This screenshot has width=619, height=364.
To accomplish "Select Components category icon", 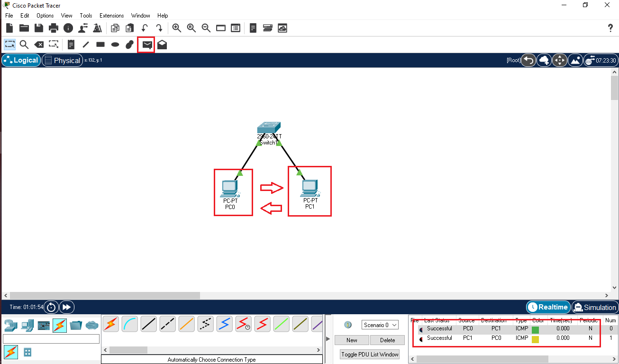I will pyautogui.click(x=44, y=325).
